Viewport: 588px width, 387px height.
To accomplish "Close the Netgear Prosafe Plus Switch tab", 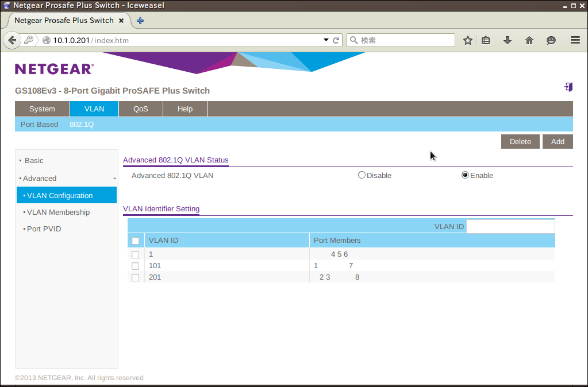I will click(x=121, y=21).
